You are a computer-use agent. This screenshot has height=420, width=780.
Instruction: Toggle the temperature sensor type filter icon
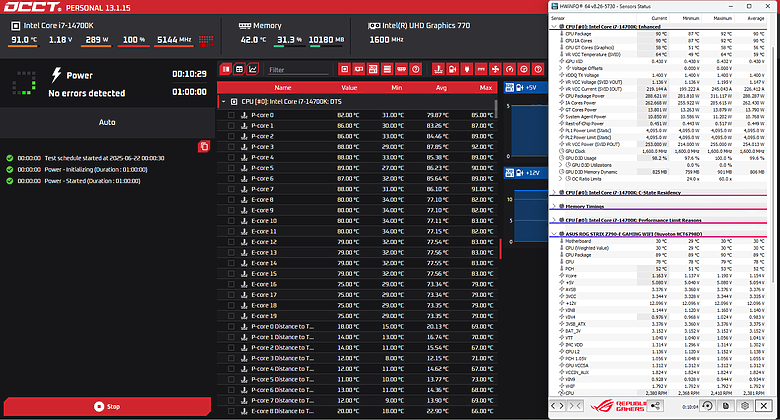coord(438,69)
